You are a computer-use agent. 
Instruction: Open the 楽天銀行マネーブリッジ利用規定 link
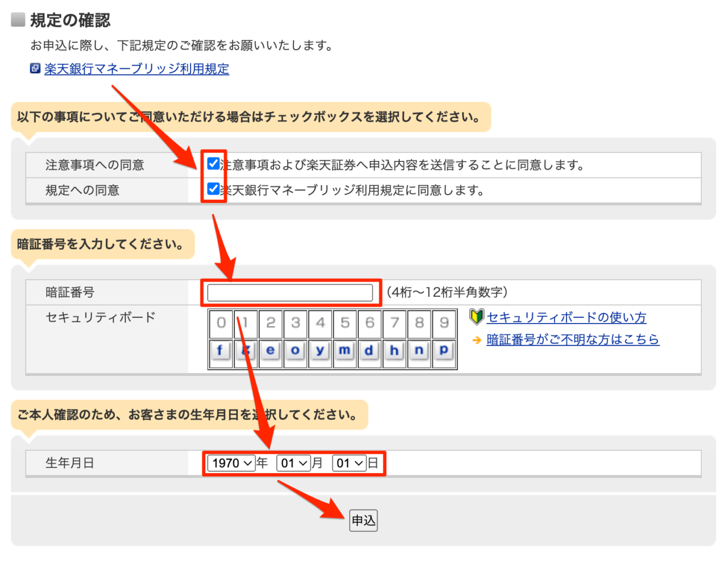tap(136, 69)
